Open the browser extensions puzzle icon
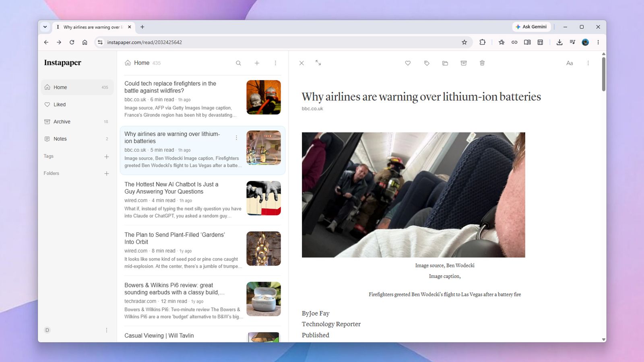644x362 pixels. tap(482, 42)
